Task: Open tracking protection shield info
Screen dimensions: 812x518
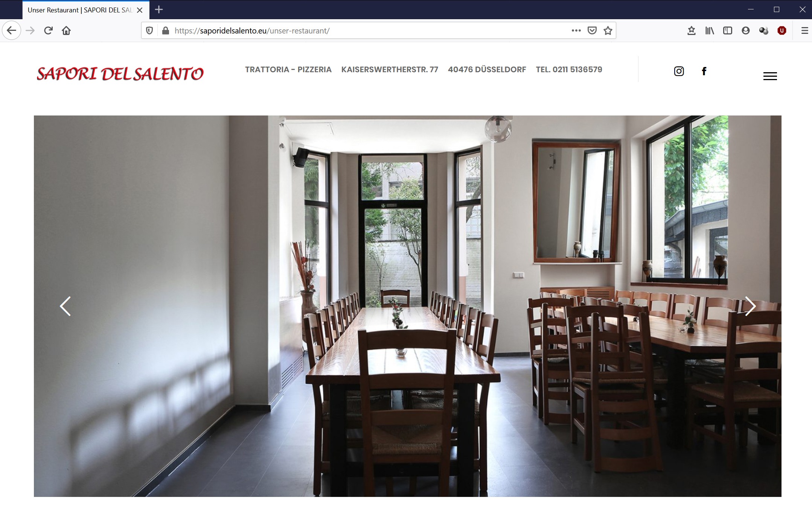Action: [149, 30]
